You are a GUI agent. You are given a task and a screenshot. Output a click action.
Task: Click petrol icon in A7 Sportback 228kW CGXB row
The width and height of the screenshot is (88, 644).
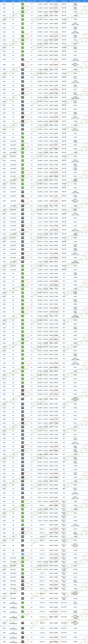pyautogui.click(x=23, y=617)
